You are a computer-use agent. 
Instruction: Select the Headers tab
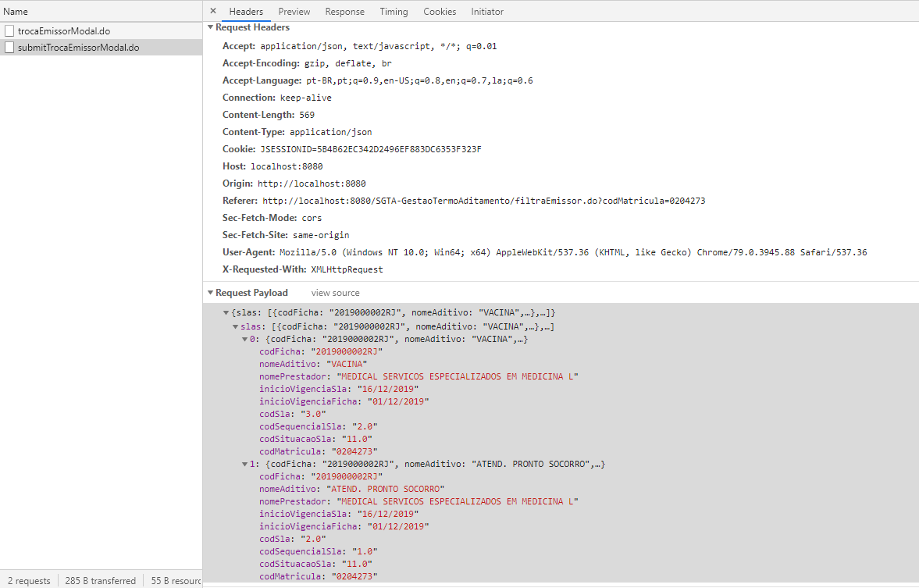click(x=246, y=12)
